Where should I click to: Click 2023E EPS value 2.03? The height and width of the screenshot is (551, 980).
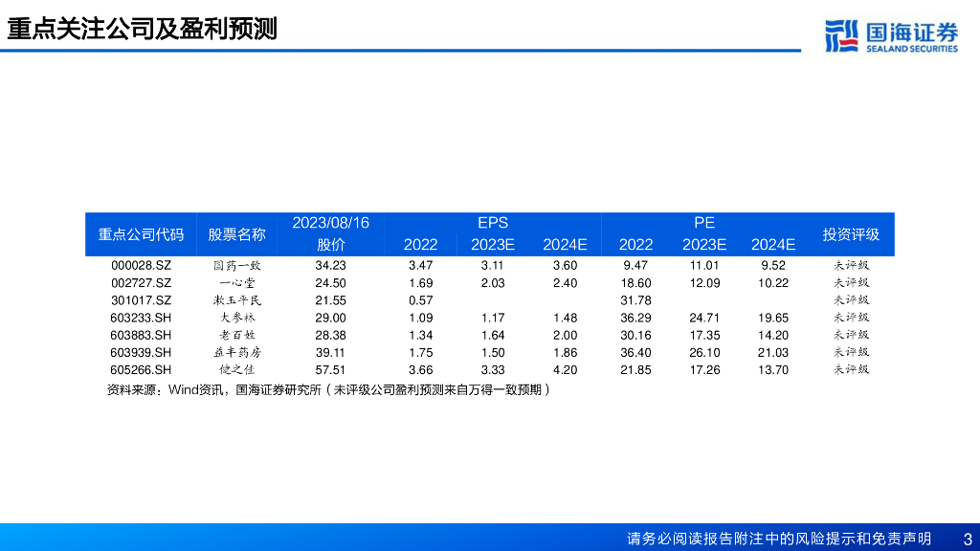(493, 283)
